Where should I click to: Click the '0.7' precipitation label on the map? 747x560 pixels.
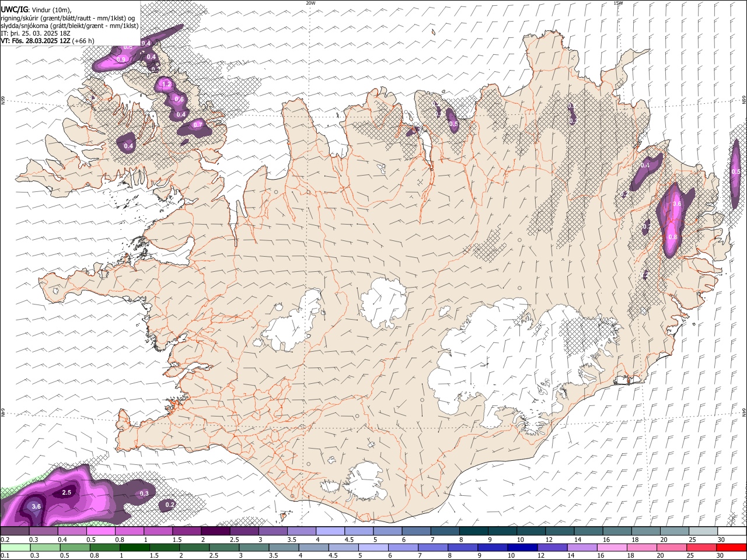click(x=198, y=124)
